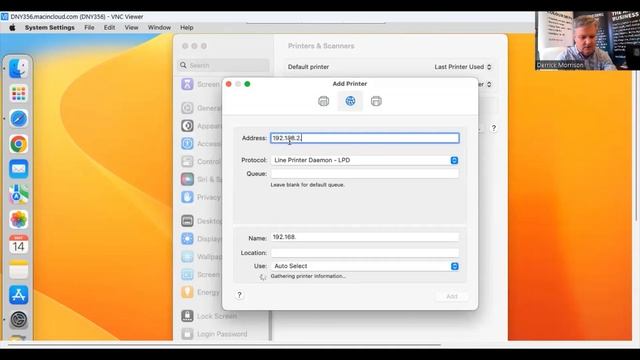Select Screen Saver in settings sidebar
This screenshot has width=640, height=360.
[201, 274]
